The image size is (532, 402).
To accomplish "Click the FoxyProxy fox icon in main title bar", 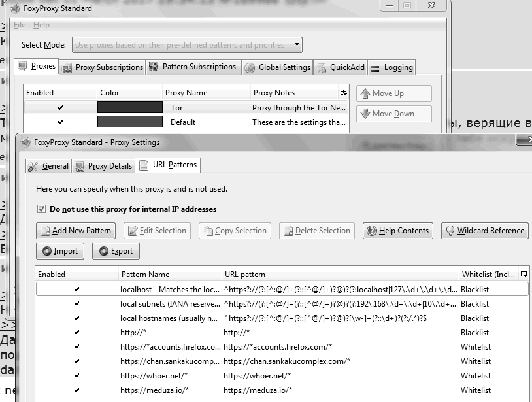I will coord(15,8).
